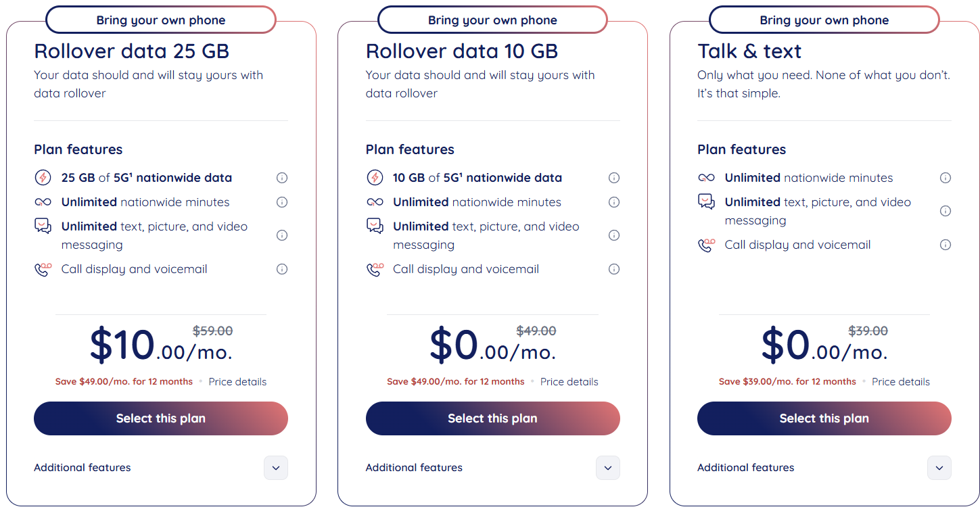Expand Additional features for Rollover 25 GB
The image size is (980, 507).
275,468
